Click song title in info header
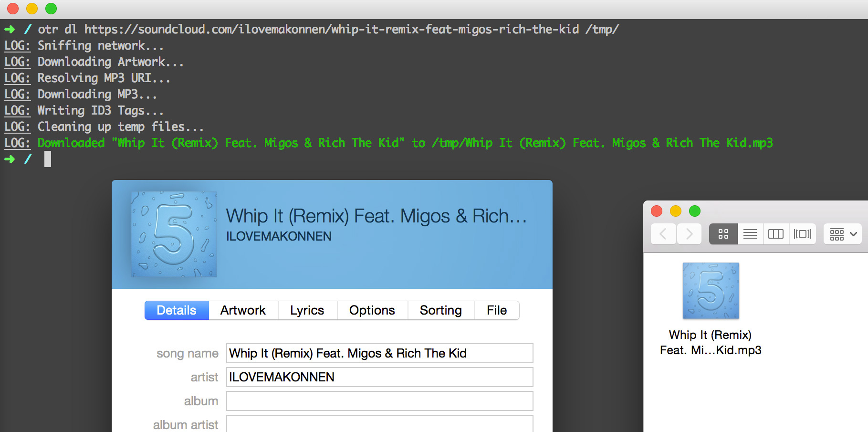 [x=376, y=216]
